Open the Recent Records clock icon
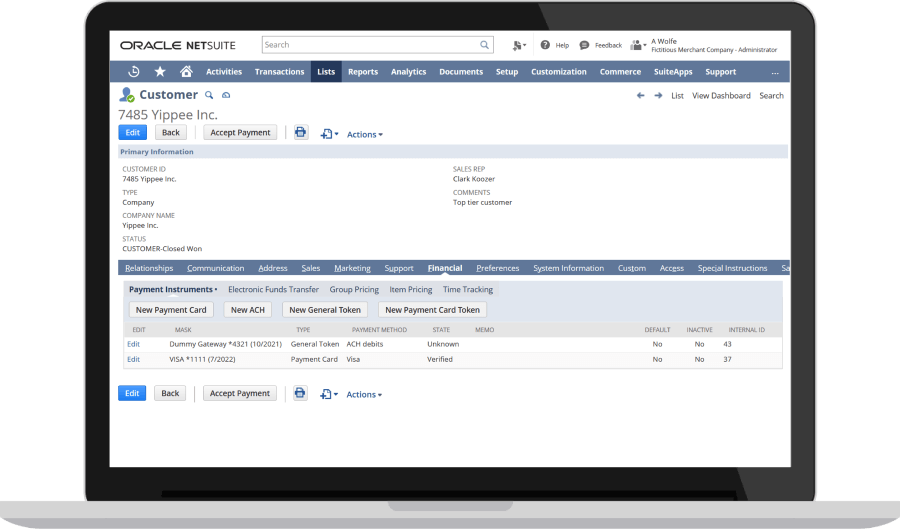The image size is (900, 529). click(x=134, y=72)
